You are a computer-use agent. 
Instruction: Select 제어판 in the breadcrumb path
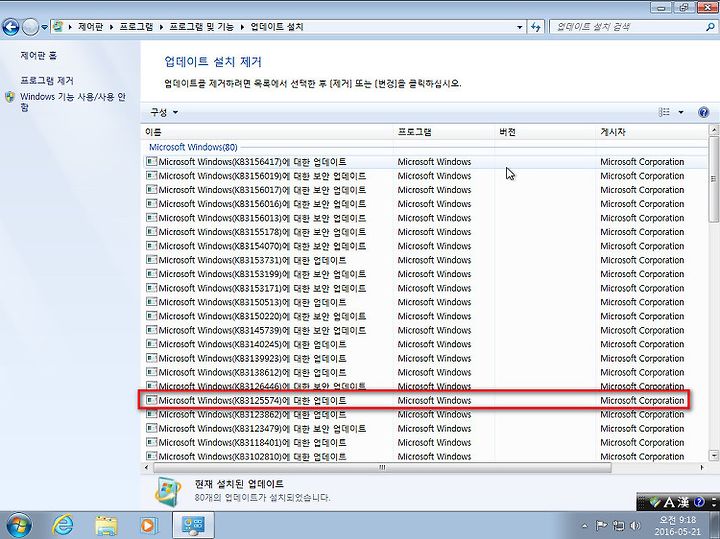point(90,27)
